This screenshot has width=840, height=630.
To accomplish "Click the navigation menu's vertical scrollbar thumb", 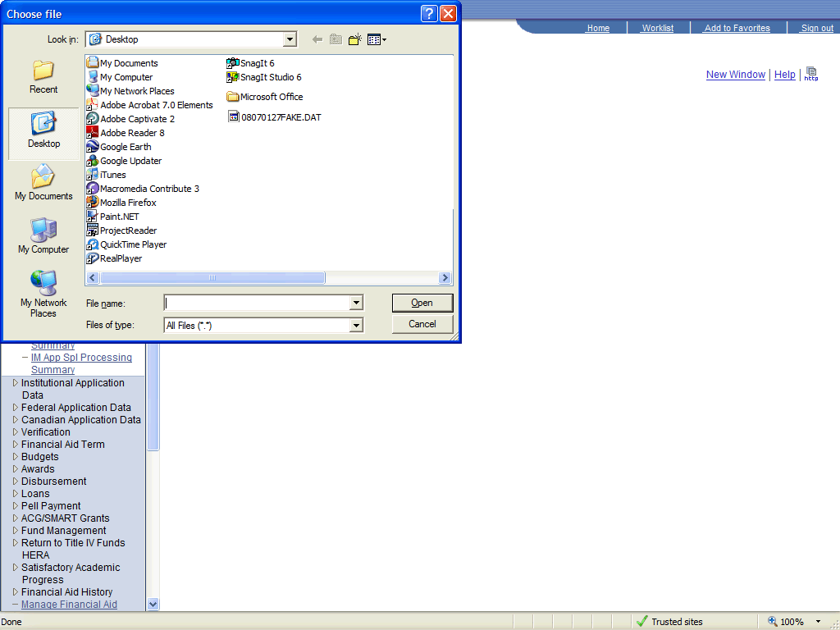I will click(x=153, y=397).
